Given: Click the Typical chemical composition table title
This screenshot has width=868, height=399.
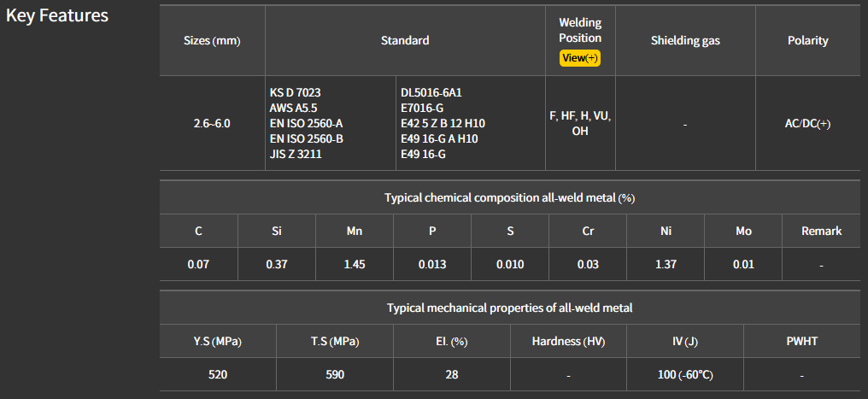Looking at the screenshot, I should [510, 198].
